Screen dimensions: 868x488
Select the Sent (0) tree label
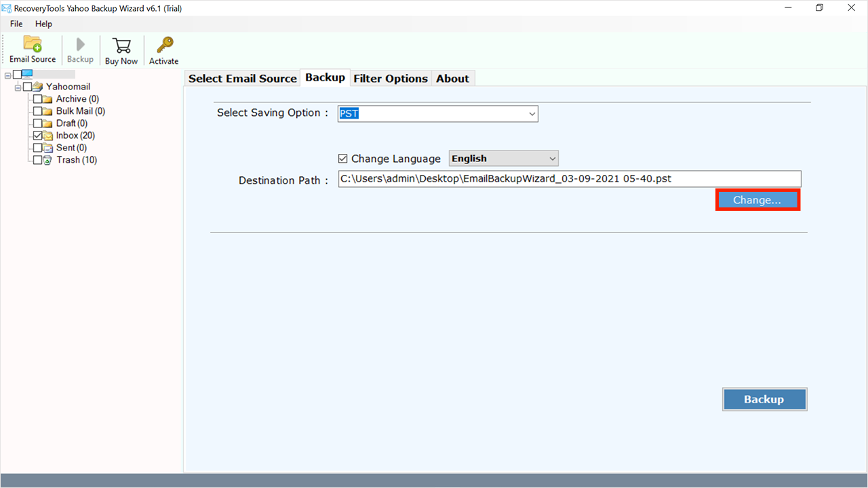[71, 148]
